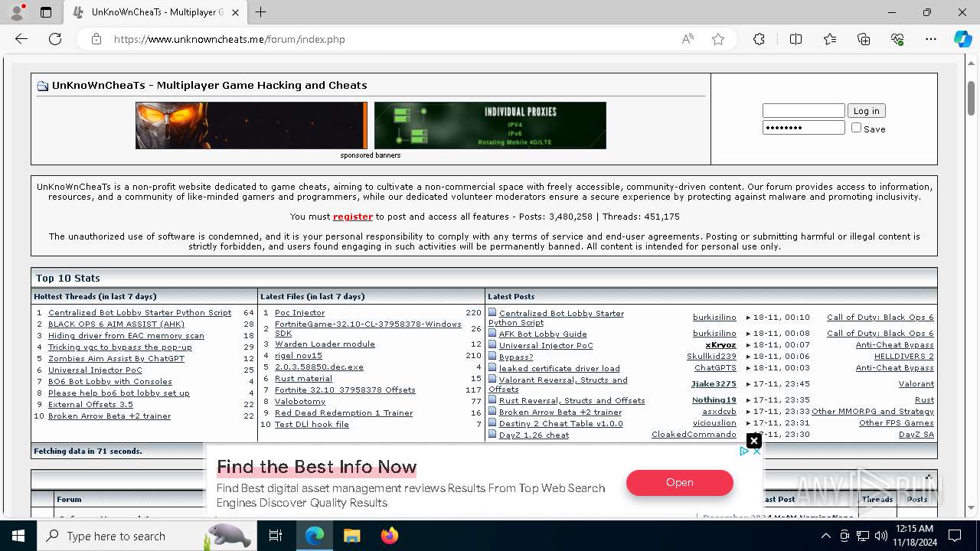This screenshot has width=980, height=551.
Task: Click post icon beside AFK Bot Lobby Guide
Action: 492,334
